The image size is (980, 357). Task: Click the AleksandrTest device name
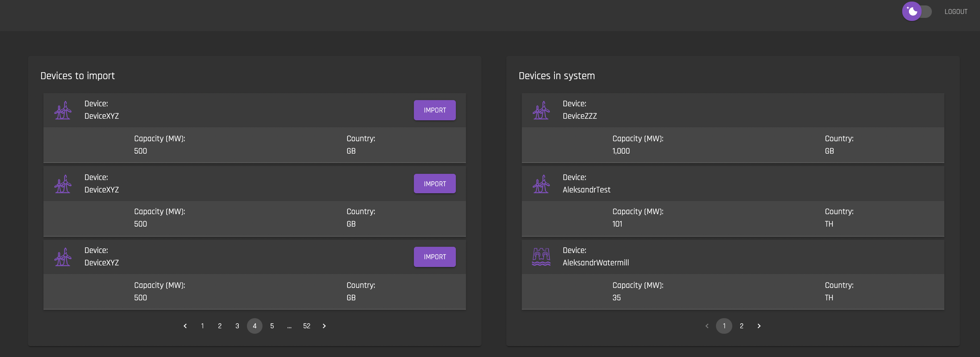pos(587,190)
